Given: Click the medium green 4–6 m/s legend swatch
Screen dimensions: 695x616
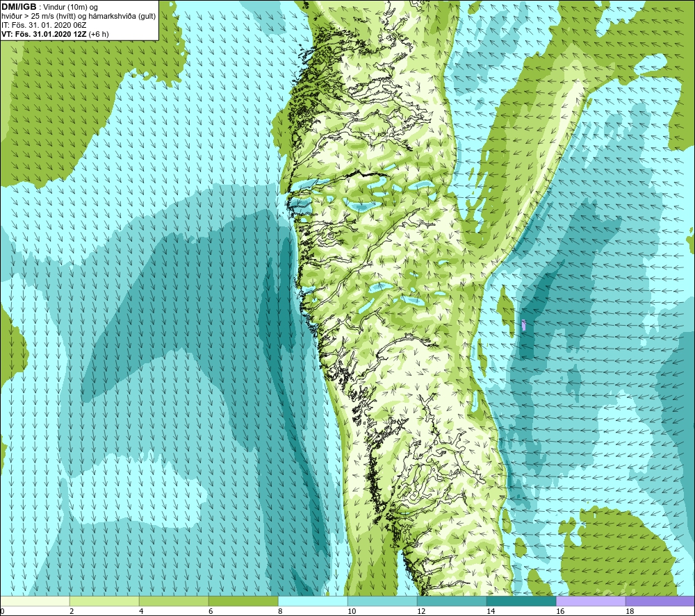Looking at the screenshot, I should point(174,601).
